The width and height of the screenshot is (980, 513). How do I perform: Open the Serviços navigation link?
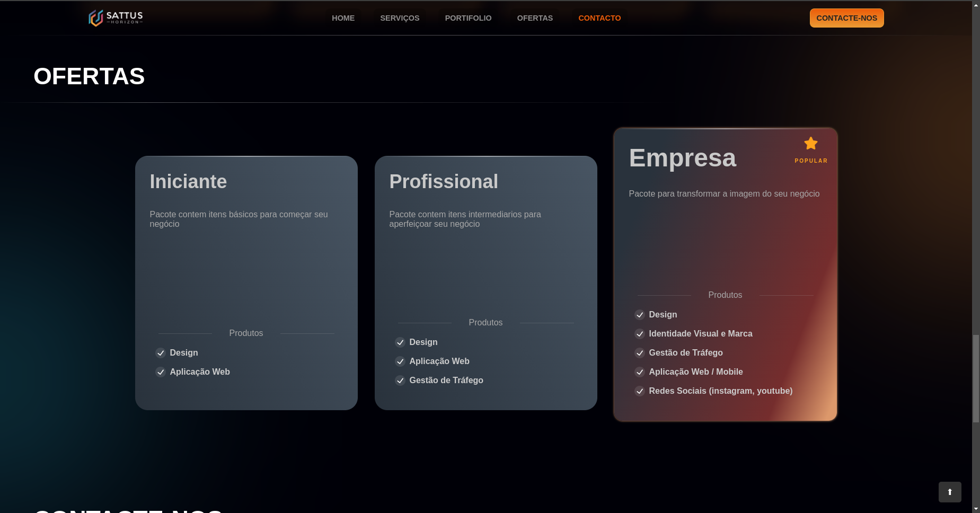point(400,18)
